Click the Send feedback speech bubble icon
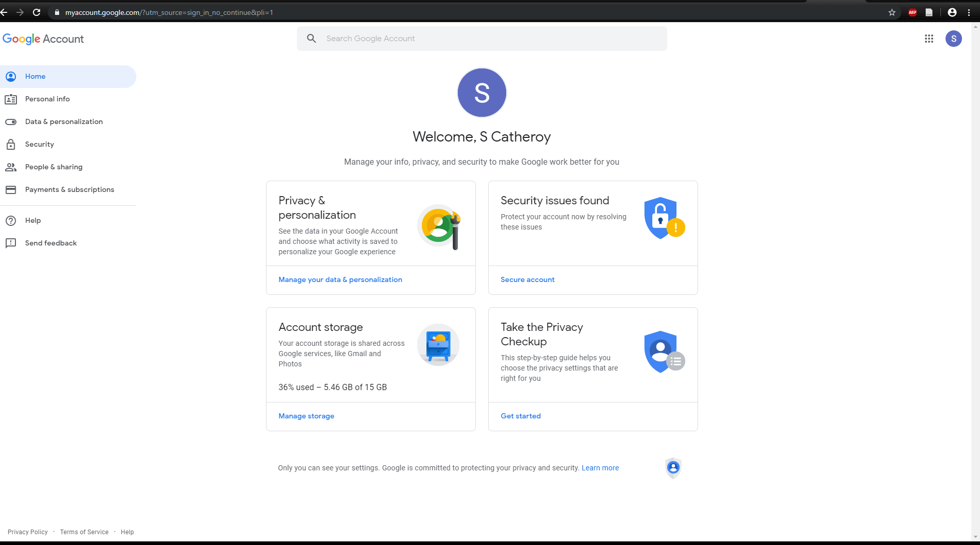The image size is (980, 545). (11, 243)
